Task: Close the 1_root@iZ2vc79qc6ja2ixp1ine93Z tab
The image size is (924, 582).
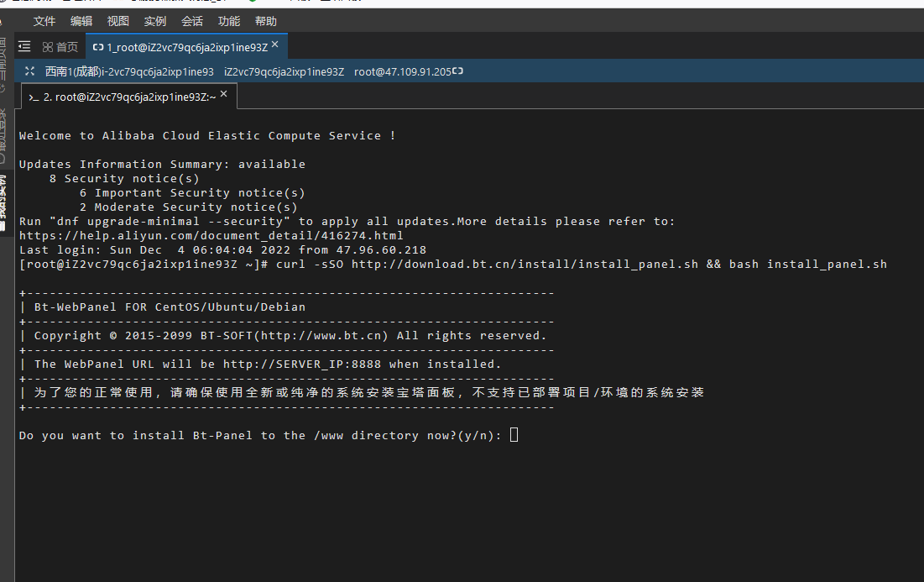Action: pyautogui.click(x=275, y=45)
